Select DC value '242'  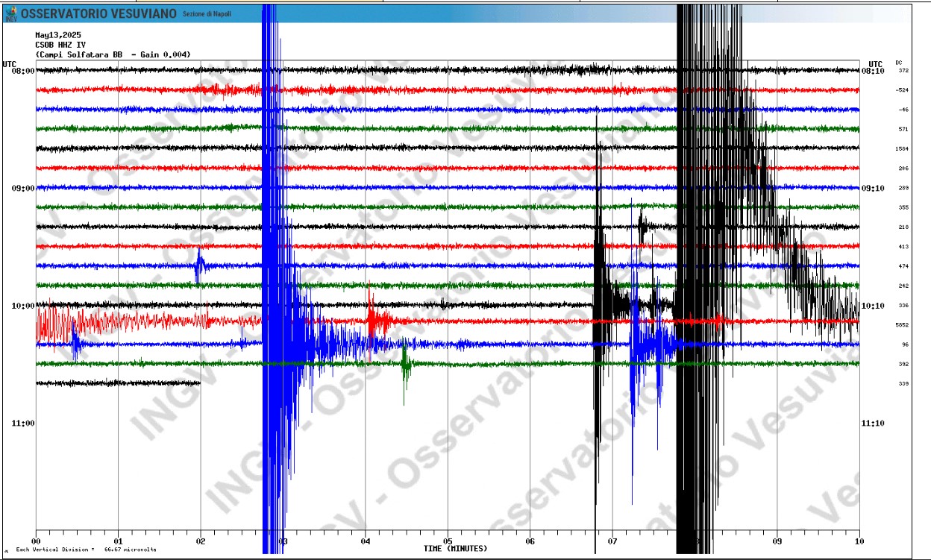click(903, 286)
